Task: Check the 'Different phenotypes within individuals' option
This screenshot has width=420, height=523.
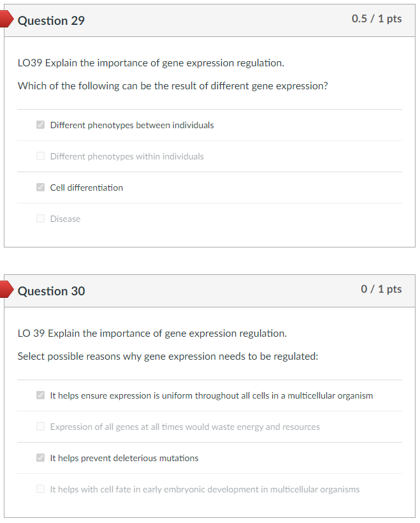Action: [40, 156]
